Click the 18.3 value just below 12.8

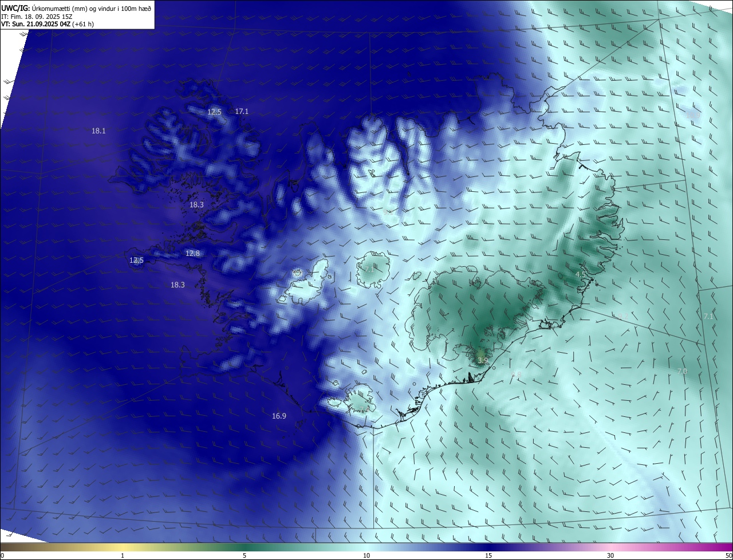pos(178,285)
